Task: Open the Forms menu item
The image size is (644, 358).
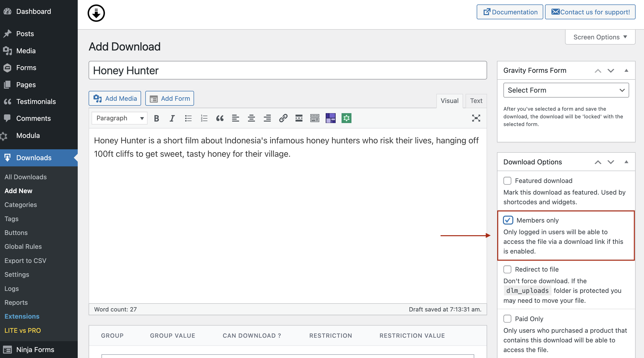Action: [39, 68]
